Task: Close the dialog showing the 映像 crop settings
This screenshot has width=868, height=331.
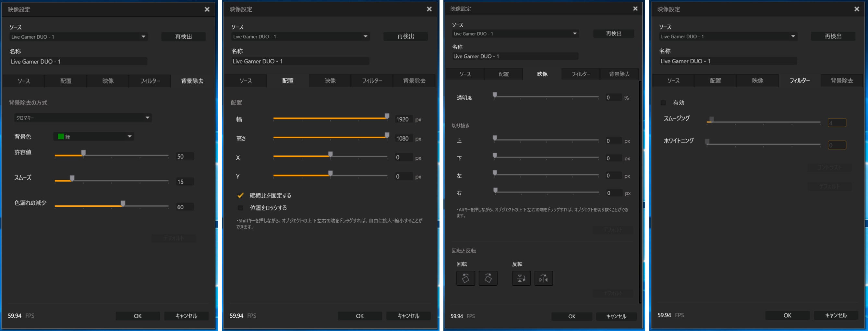Action: tap(635, 8)
